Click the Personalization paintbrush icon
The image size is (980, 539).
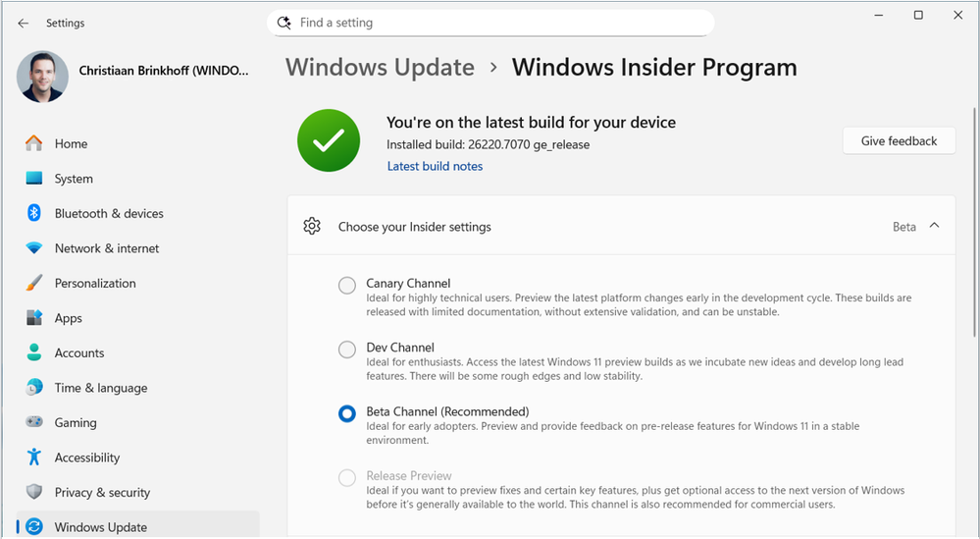coord(33,283)
